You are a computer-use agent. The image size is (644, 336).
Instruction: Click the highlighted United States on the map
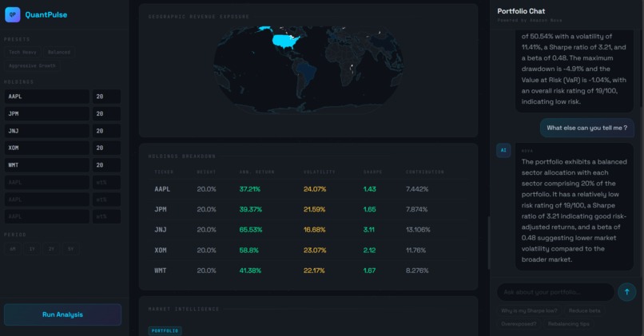(285, 42)
